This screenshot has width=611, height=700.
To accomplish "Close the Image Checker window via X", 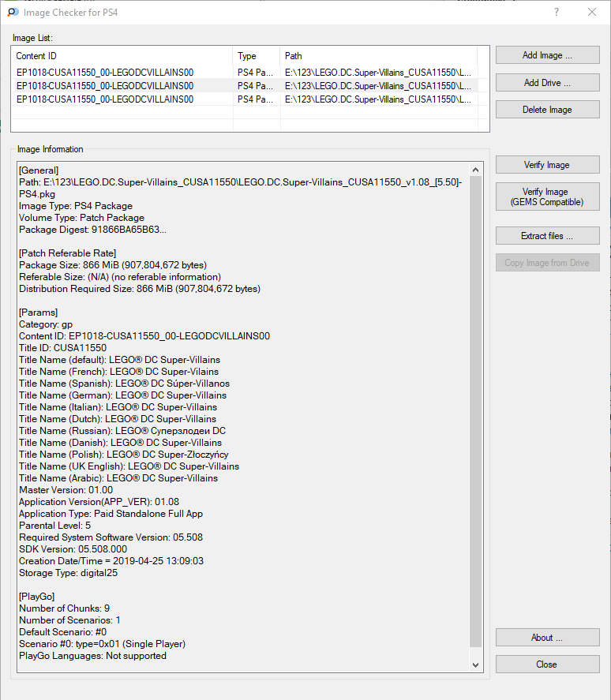I will (x=592, y=12).
